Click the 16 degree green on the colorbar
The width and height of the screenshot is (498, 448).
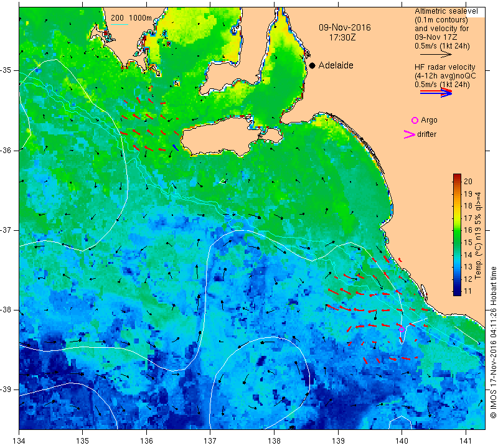(457, 230)
